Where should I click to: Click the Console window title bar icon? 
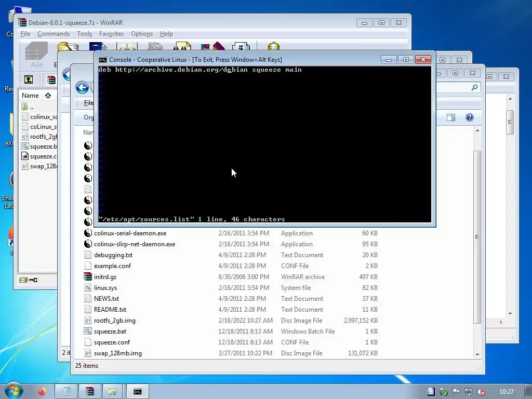[x=102, y=60]
